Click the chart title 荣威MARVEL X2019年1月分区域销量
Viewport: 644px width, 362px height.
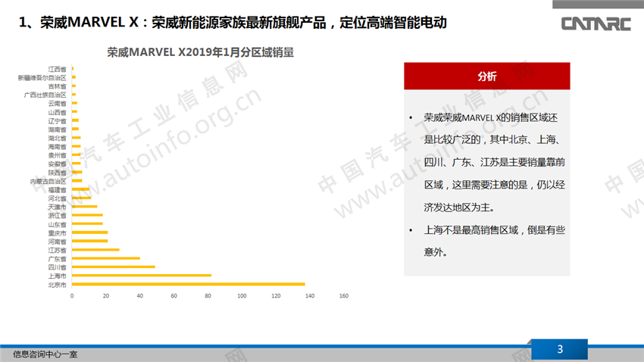tap(201, 52)
